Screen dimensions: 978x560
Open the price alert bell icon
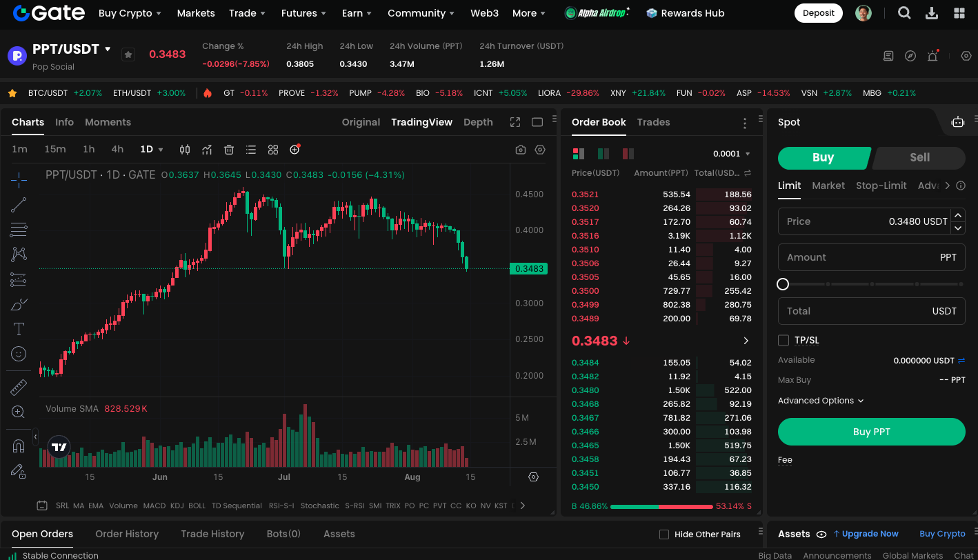[932, 56]
